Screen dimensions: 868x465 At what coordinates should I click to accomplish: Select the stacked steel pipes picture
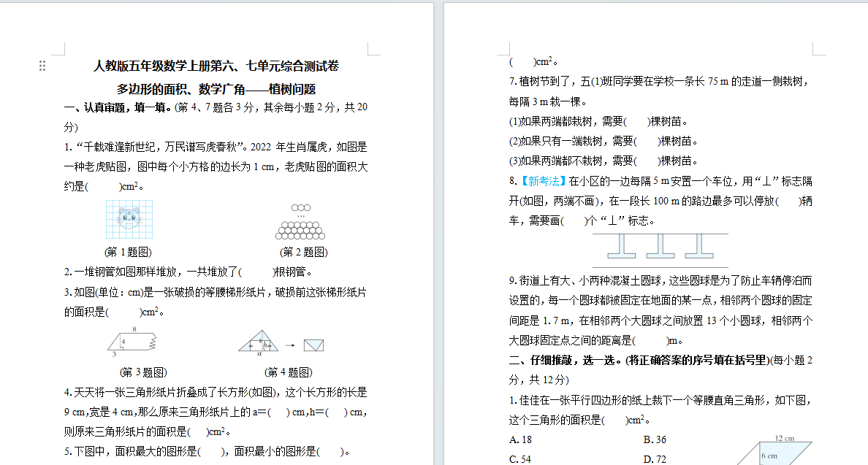[300, 222]
